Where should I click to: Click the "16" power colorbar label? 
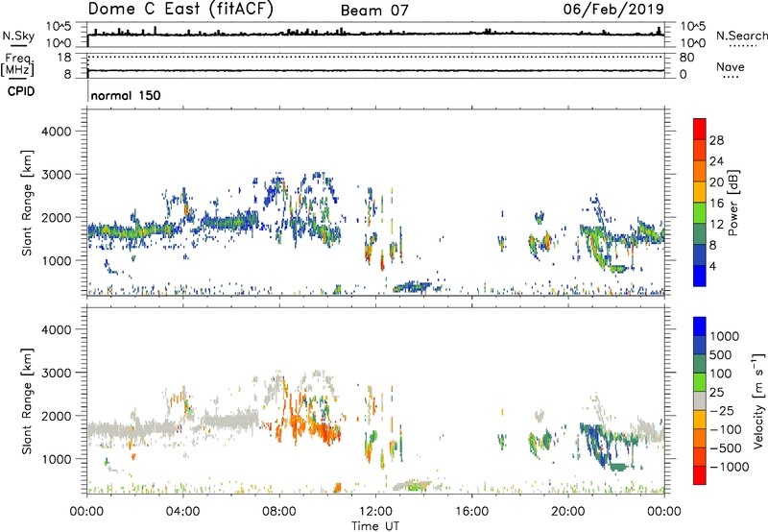pos(716,204)
